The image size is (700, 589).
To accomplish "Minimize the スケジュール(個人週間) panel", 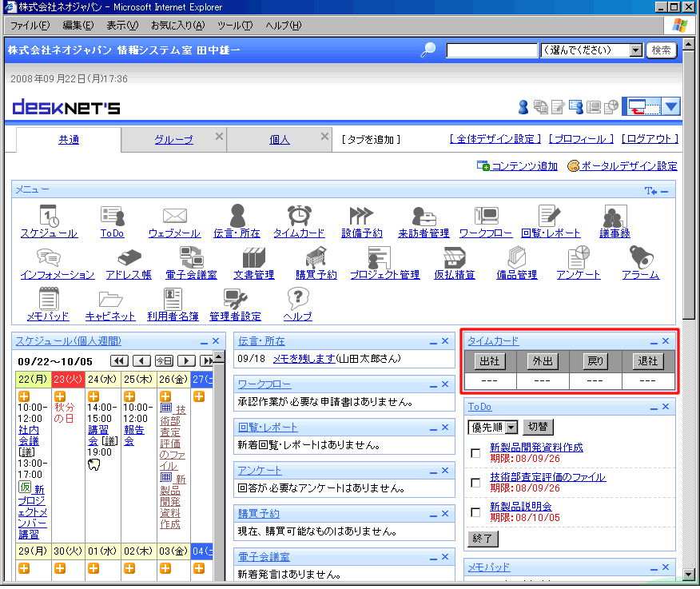I will click(204, 342).
